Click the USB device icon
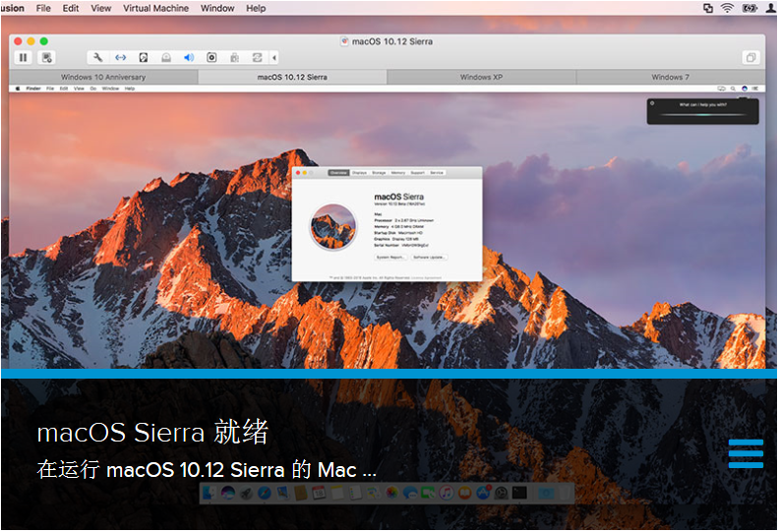The height and width of the screenshot is (532, 779). tap(234, 58)
